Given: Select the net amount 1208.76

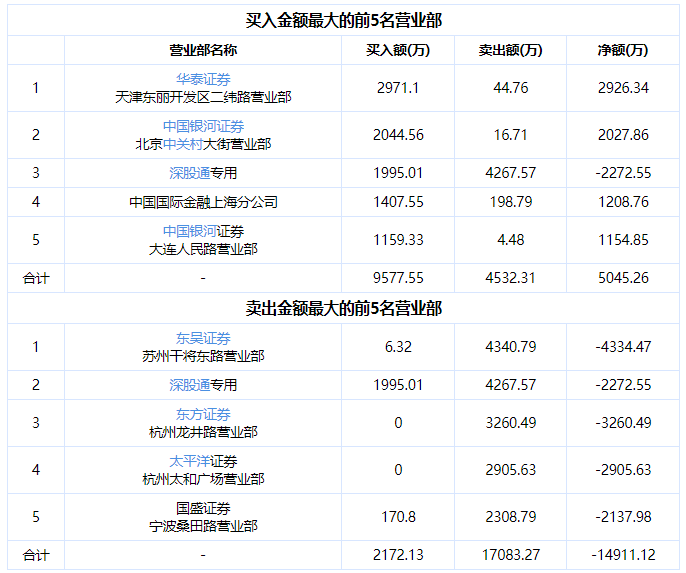Looking at the screenshot, I should click(623, 202).
